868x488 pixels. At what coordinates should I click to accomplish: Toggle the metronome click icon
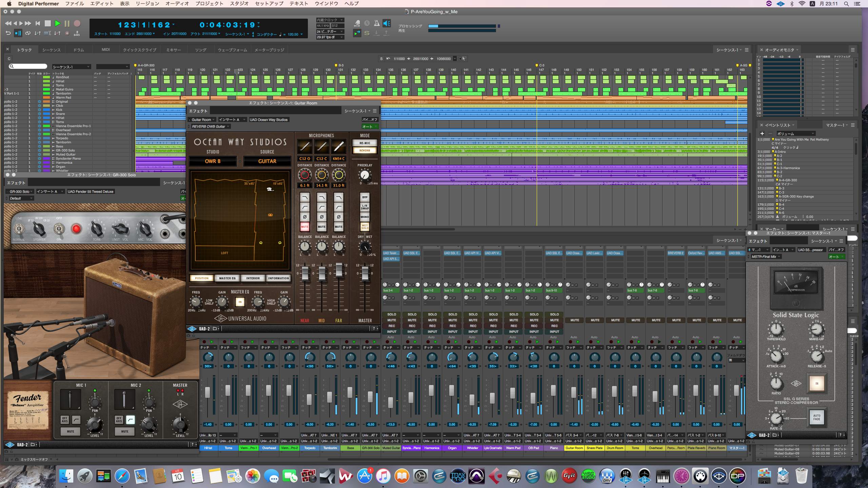coord(376,23)
